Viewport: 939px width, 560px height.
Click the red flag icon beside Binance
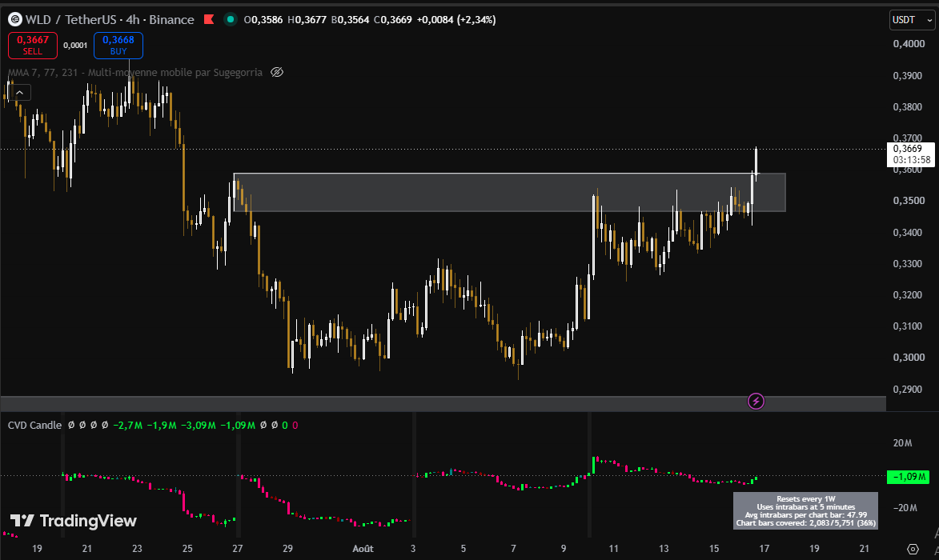pos(208,19)
